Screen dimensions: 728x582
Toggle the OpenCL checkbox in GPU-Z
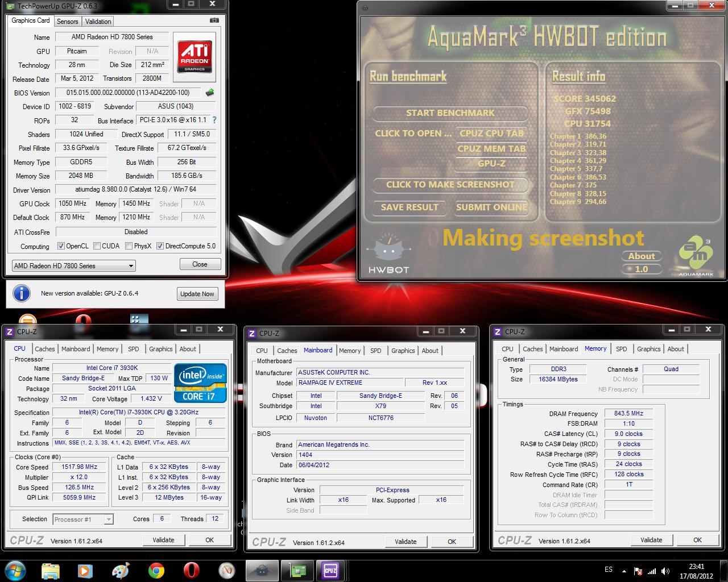pos(61,246)
